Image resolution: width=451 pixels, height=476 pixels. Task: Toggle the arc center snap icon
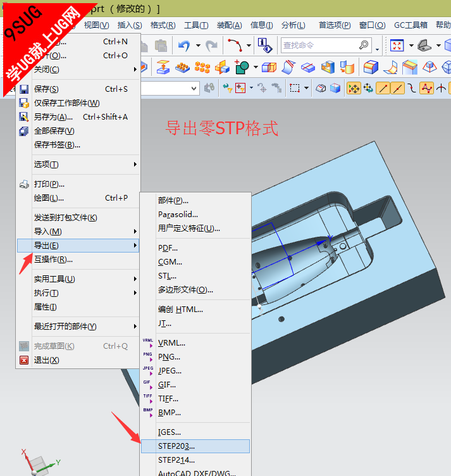(x=441, y=89)
